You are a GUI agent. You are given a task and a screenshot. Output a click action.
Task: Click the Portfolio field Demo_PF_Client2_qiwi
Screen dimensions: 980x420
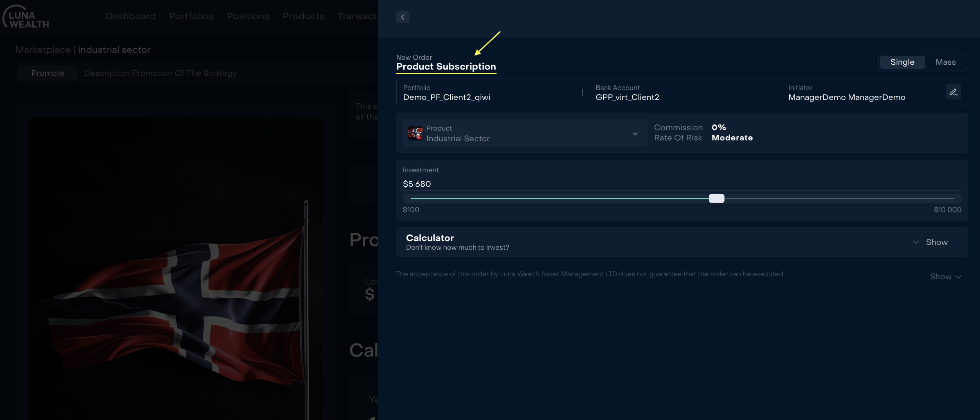[446, 97]
